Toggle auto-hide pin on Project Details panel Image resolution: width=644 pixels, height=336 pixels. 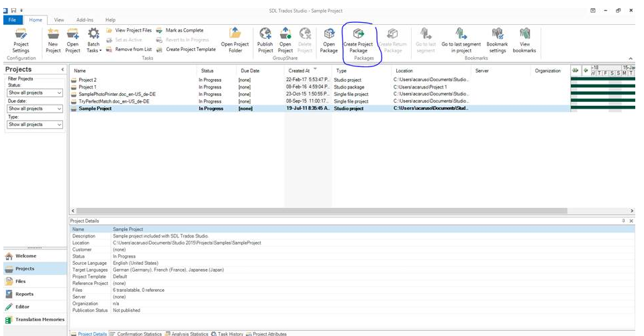pyautogui.click(x=623, y=221)
